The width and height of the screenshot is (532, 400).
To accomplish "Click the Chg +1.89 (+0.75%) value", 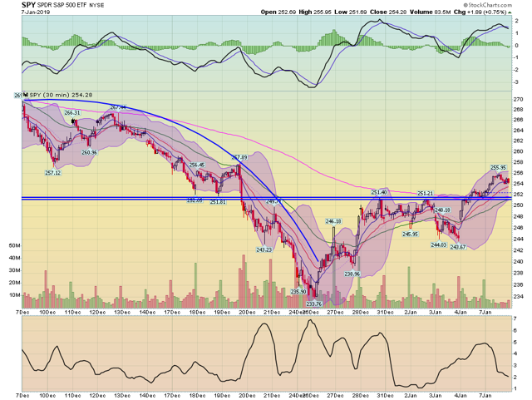I will coord(480,12).
